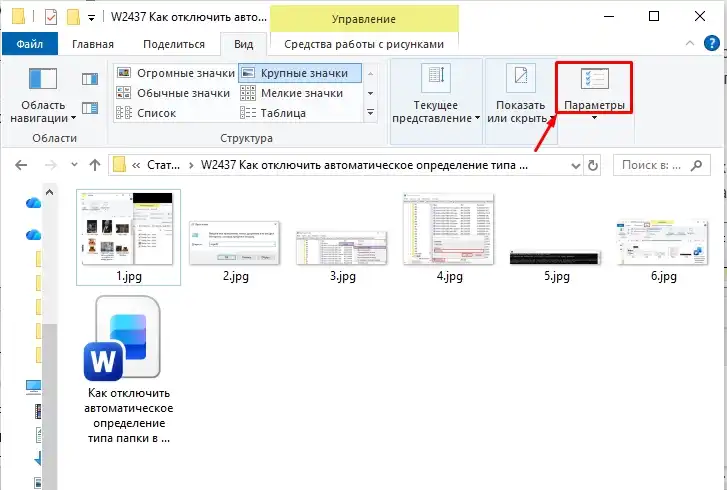Open the Файл menu
This screenshot has height=490, width=727.
(30, 44)
